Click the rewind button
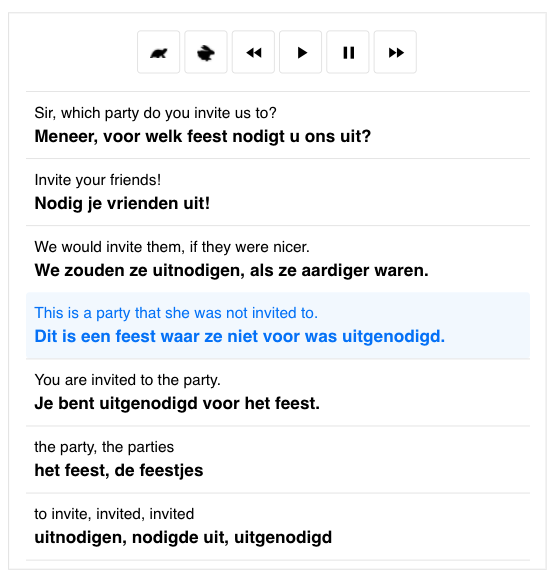This screenshot has height=581, width=558. 253,52
